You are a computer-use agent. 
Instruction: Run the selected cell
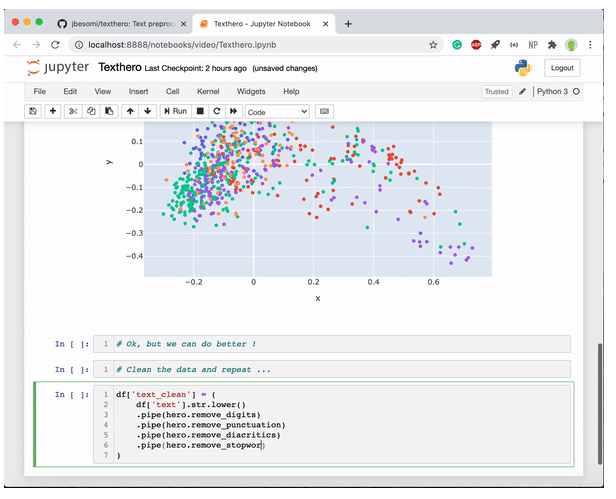click(x=176, y=112)
